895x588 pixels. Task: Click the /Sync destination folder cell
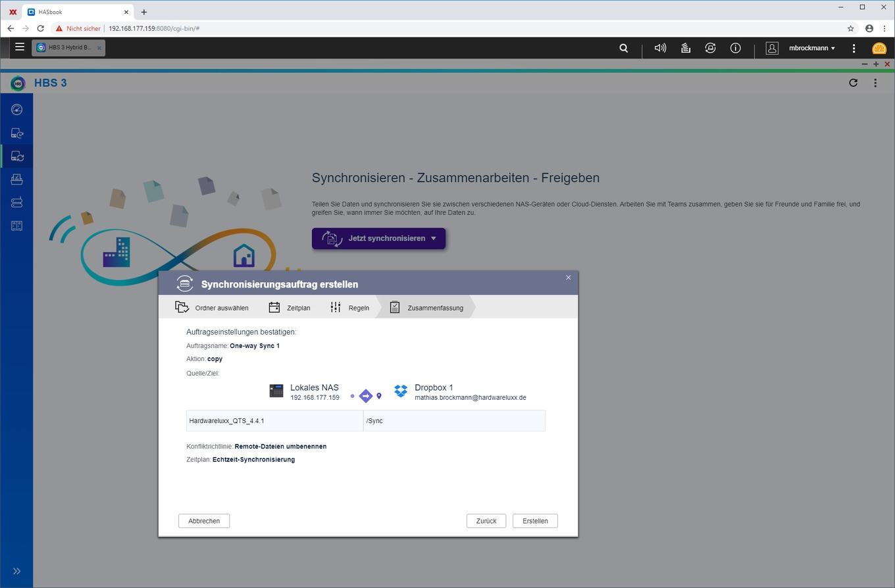(x=454, y=421)
